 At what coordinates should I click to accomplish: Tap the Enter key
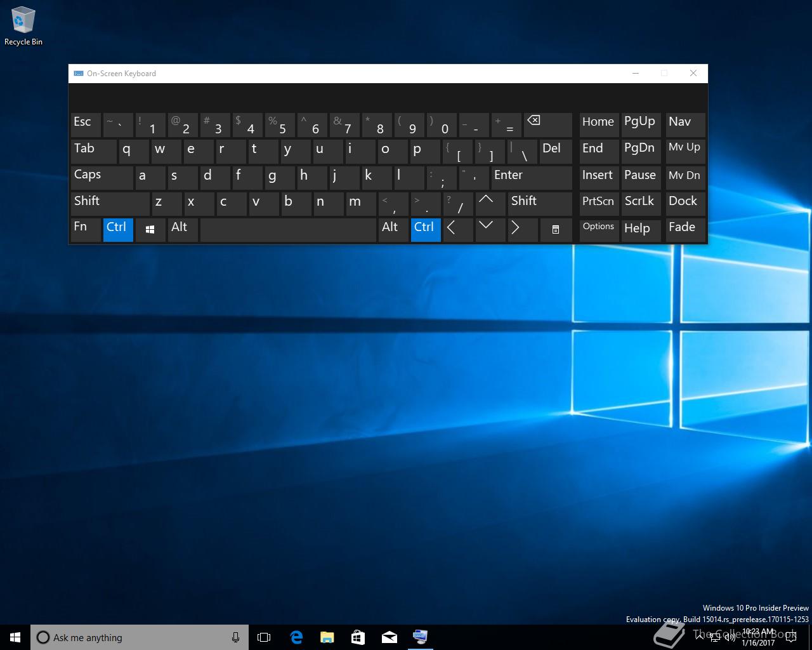click(x=532, y=178)
